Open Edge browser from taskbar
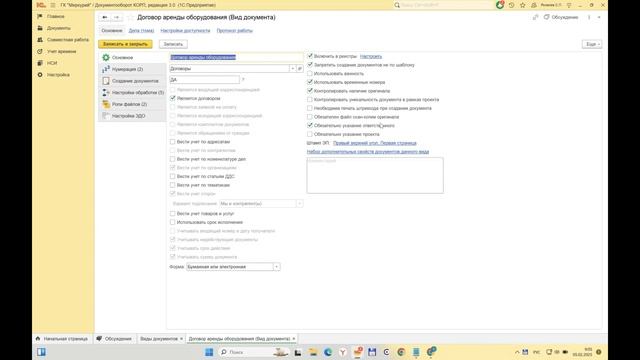 (328, 352)
